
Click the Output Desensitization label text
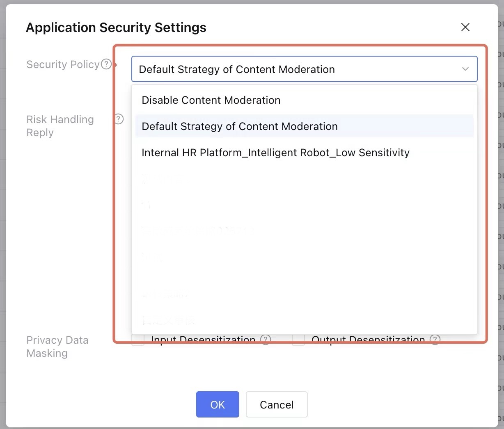click(368, 340)
